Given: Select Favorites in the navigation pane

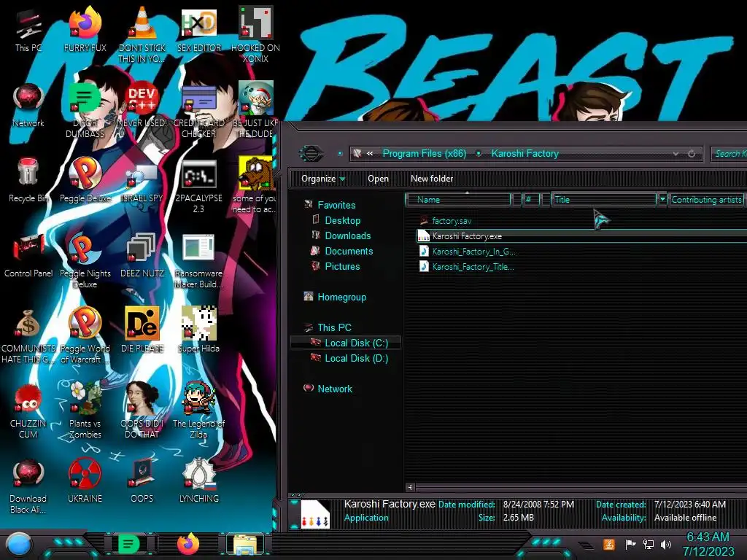Looking at the screenshot, I should (x=336, y=205).
